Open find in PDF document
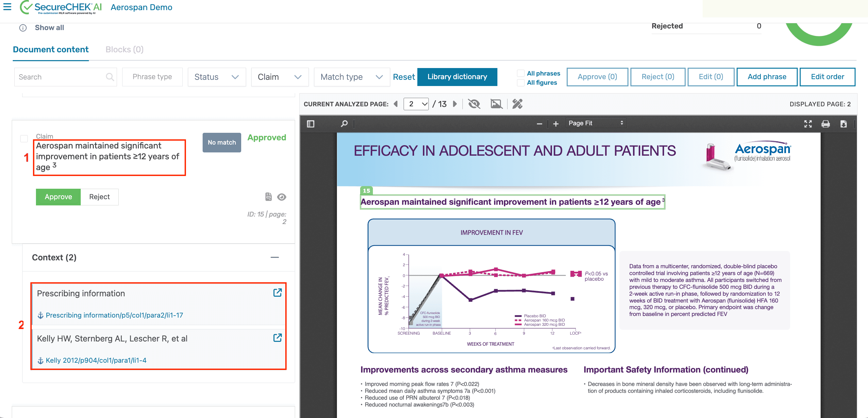The height and width of the screenshot is (418, 868). [x=344, y=124]
